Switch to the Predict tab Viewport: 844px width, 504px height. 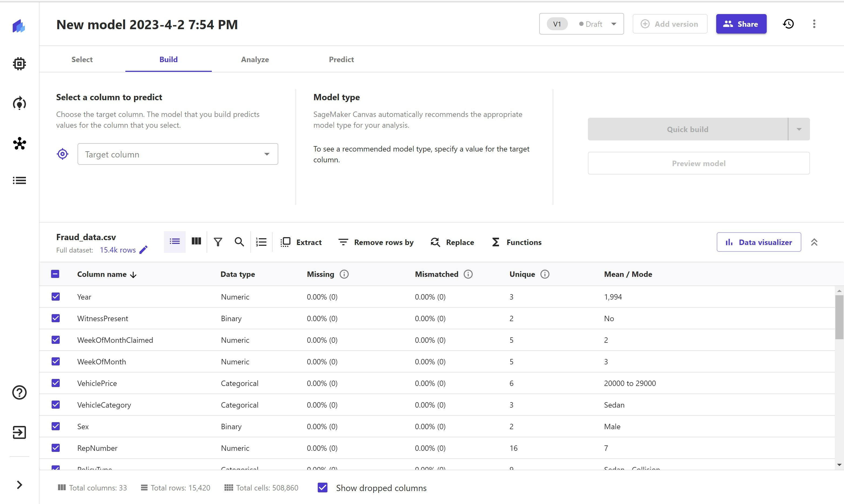point(341,59)
